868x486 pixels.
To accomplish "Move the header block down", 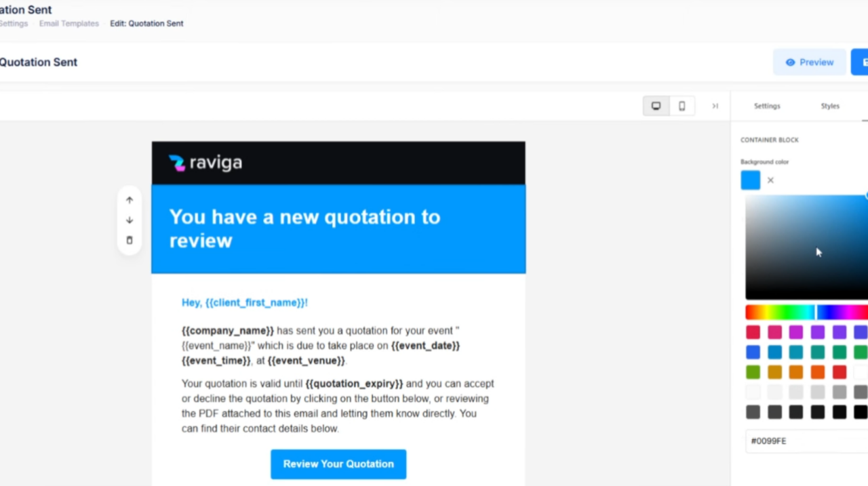I will click(129, 220).
